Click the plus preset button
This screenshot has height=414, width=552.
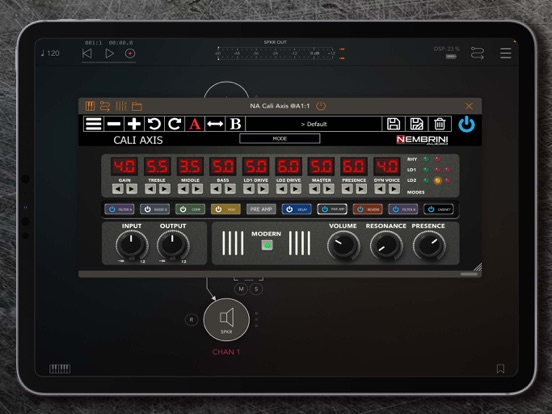click(134, 124)
